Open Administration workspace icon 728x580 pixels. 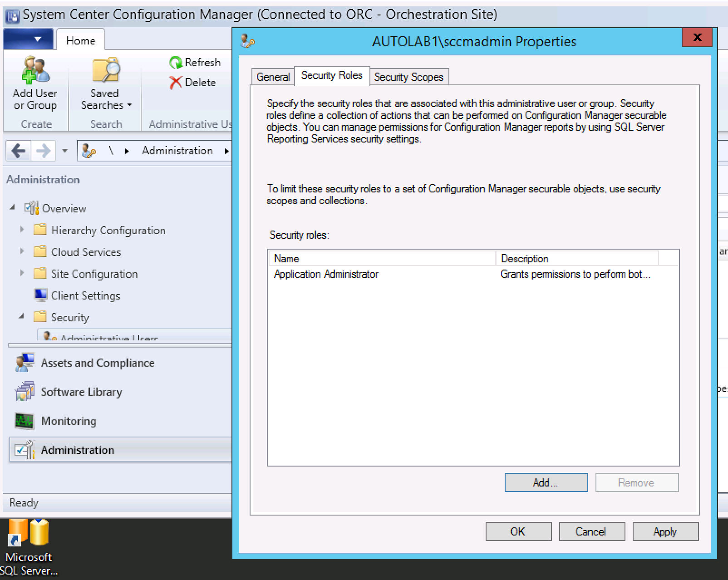(25, 450)
